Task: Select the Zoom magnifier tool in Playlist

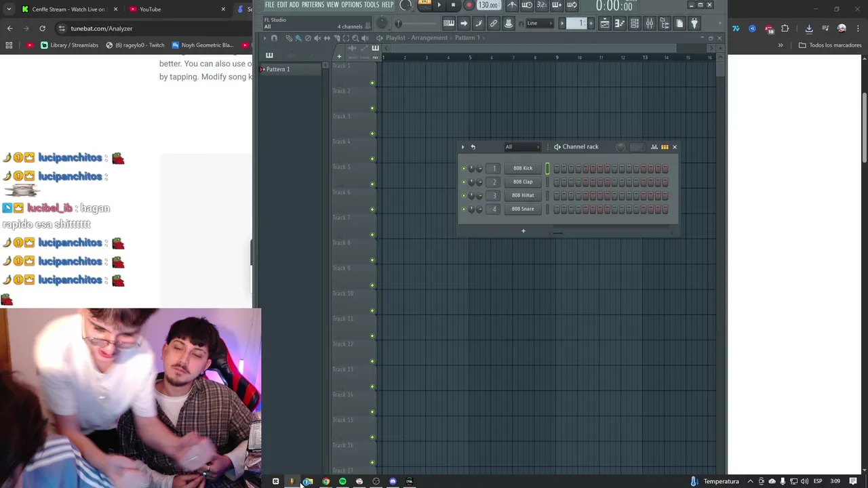Action: [x=355, y=38]
